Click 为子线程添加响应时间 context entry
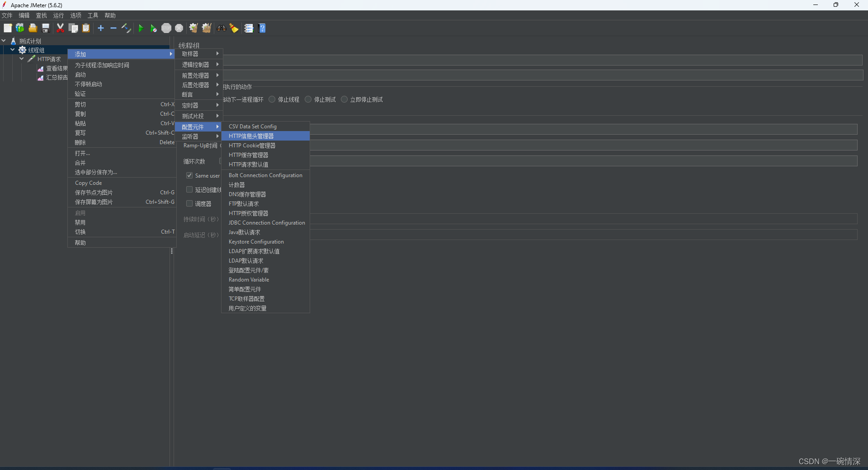This screenshot has width=868, height=470. click(x=122, y=65)
